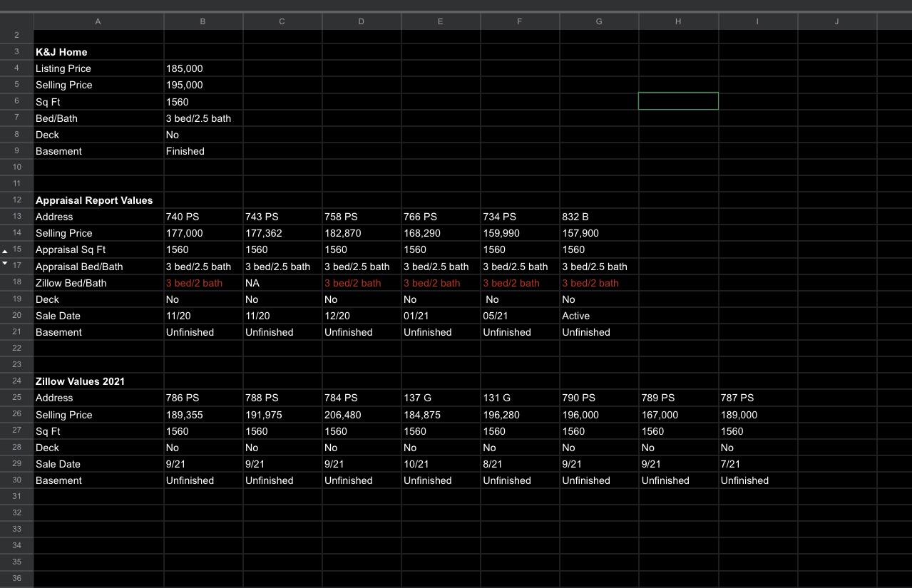Click the 'K&J Home' title cell

point(98,52)
